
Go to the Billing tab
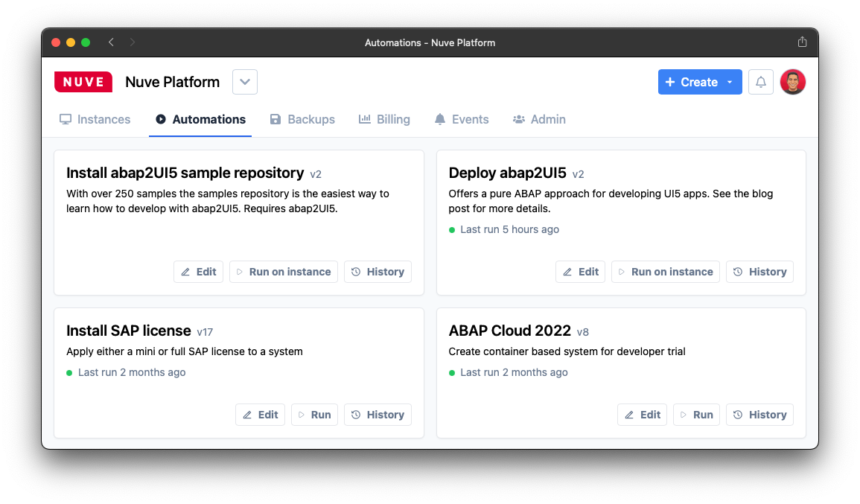pos(384,119)
